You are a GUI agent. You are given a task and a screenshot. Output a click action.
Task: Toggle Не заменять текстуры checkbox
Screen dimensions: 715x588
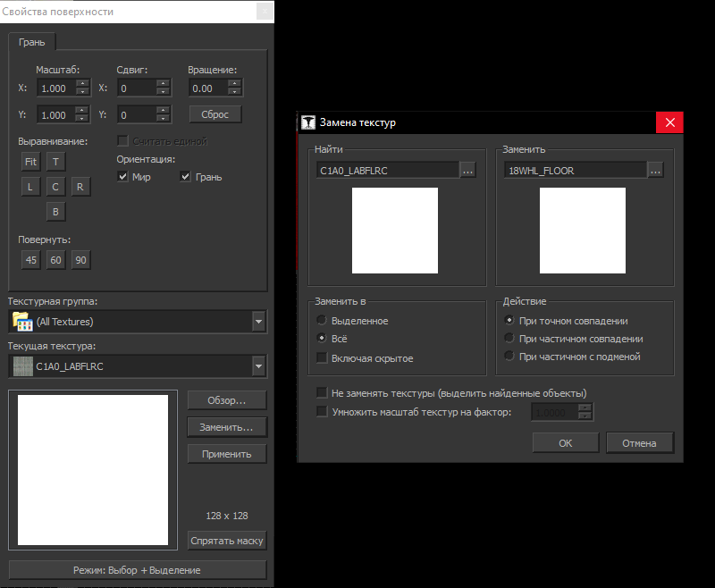322,392
